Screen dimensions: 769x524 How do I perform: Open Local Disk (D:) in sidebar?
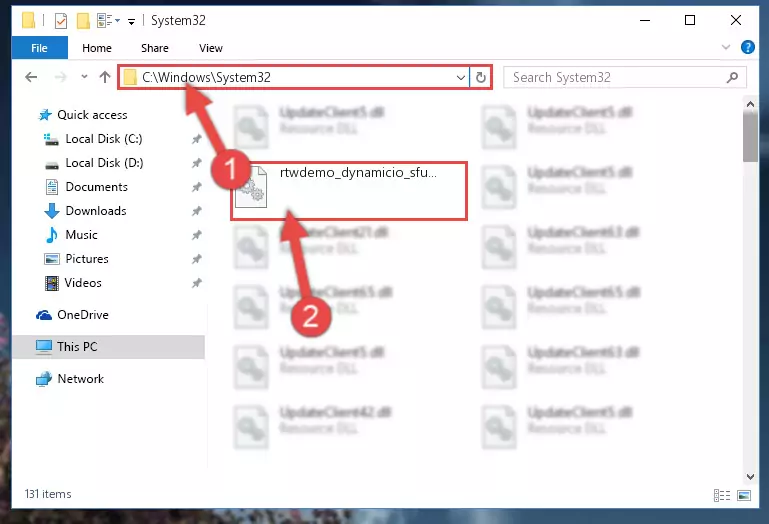click(x=104, y=163)
